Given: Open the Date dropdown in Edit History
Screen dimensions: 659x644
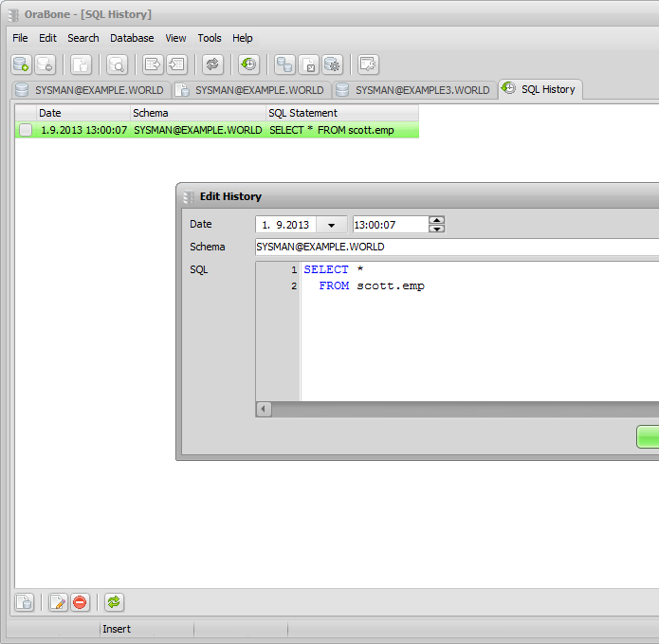Looking at the screenshot, I should (331, 225).
